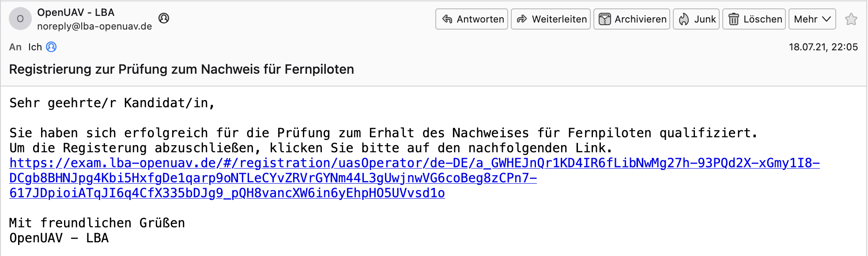This screenshot has height=256, width=868.
Task: Open the exam.lba-openuav.de registration link
Action: coord(414,178)
